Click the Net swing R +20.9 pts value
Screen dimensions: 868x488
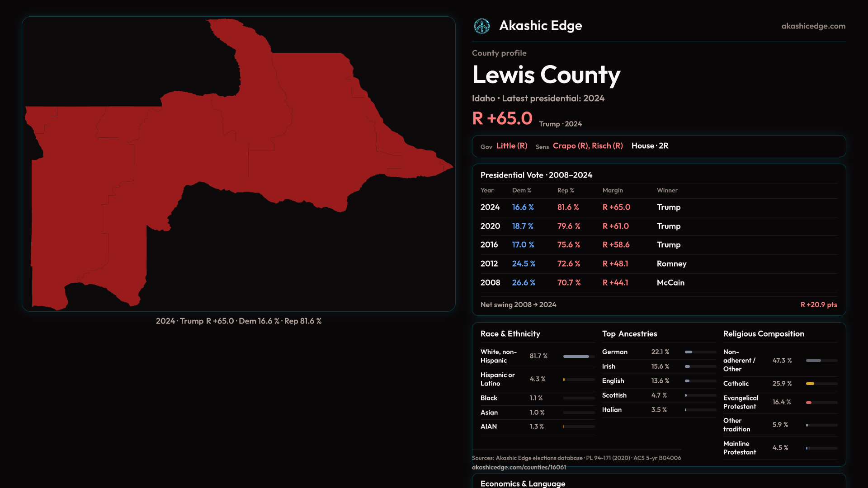coord(818,305)
